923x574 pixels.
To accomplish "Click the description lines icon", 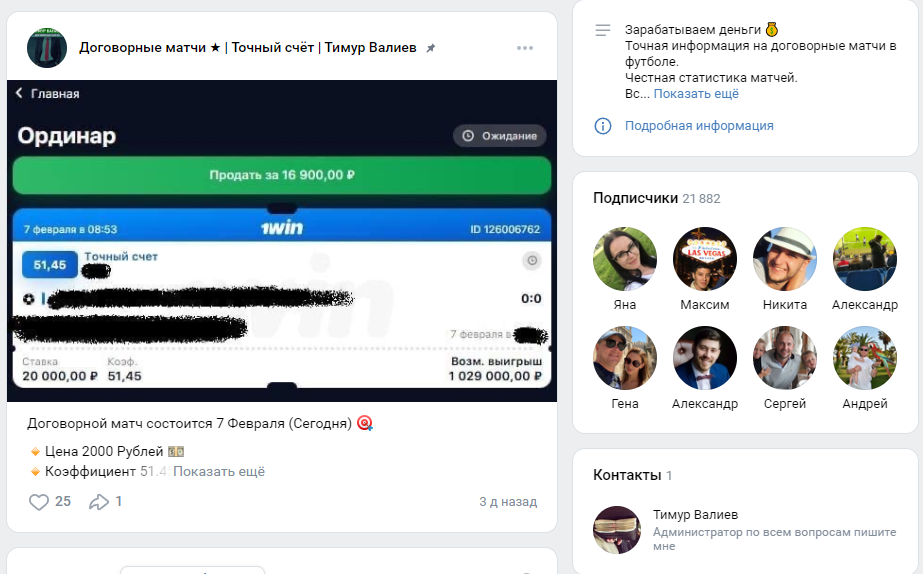I will click(602, 31).
